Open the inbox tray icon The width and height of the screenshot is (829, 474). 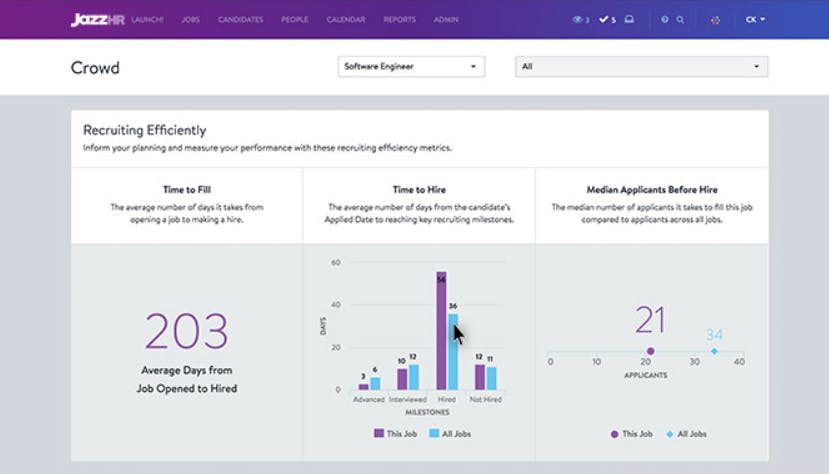629,20
